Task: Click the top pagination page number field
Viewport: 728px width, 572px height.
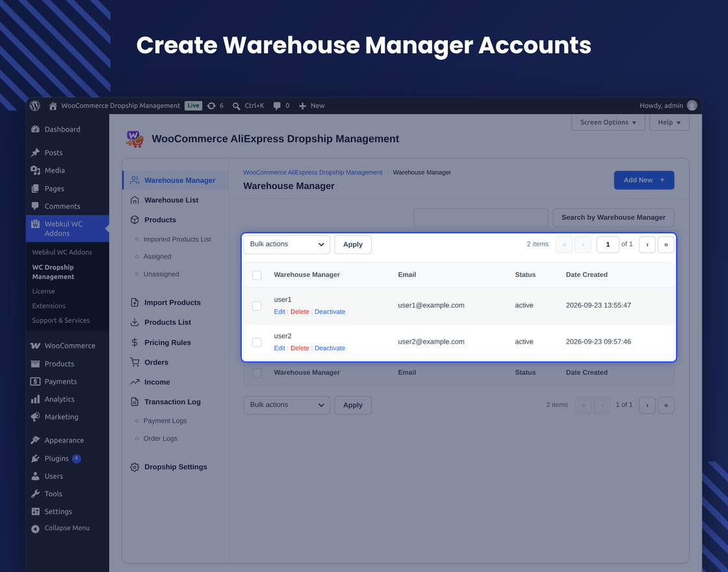Action: pyautogui.click(x=607, y=244)
